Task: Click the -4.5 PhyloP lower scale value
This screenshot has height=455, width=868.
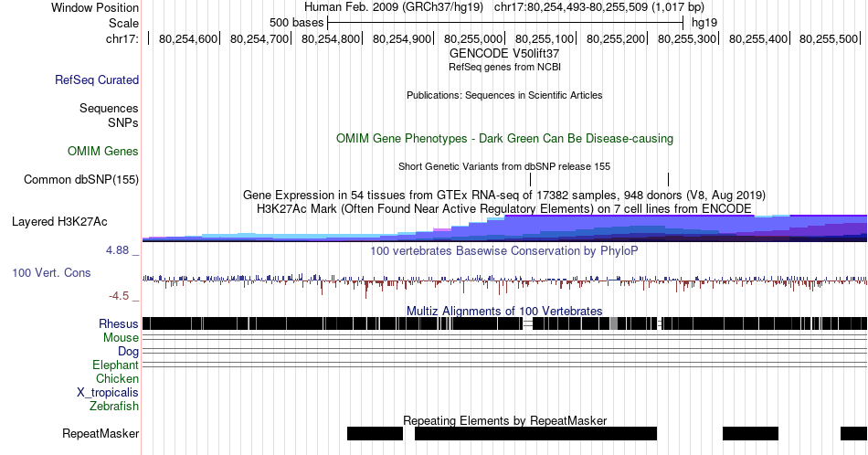Action: [119, 296]
